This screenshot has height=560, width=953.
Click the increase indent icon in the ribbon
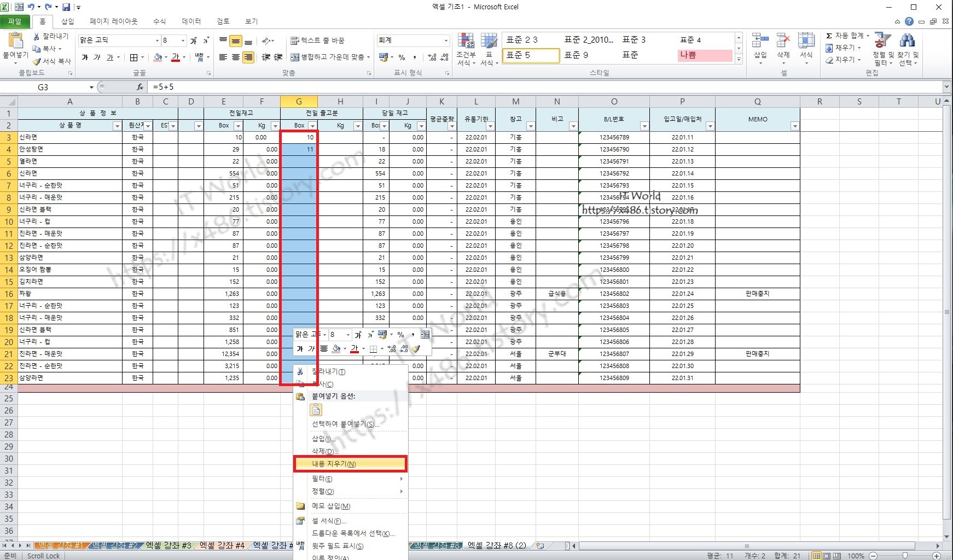tap(278, 57)
